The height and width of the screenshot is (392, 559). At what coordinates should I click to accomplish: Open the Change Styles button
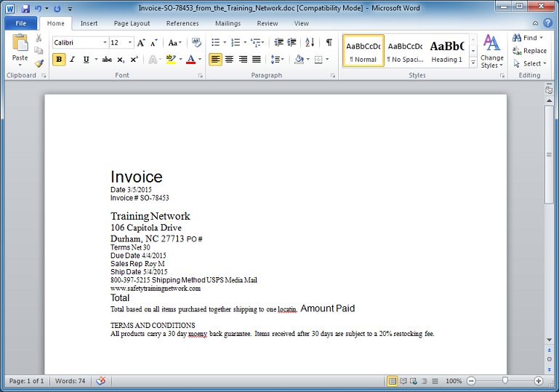coord(492,51)
